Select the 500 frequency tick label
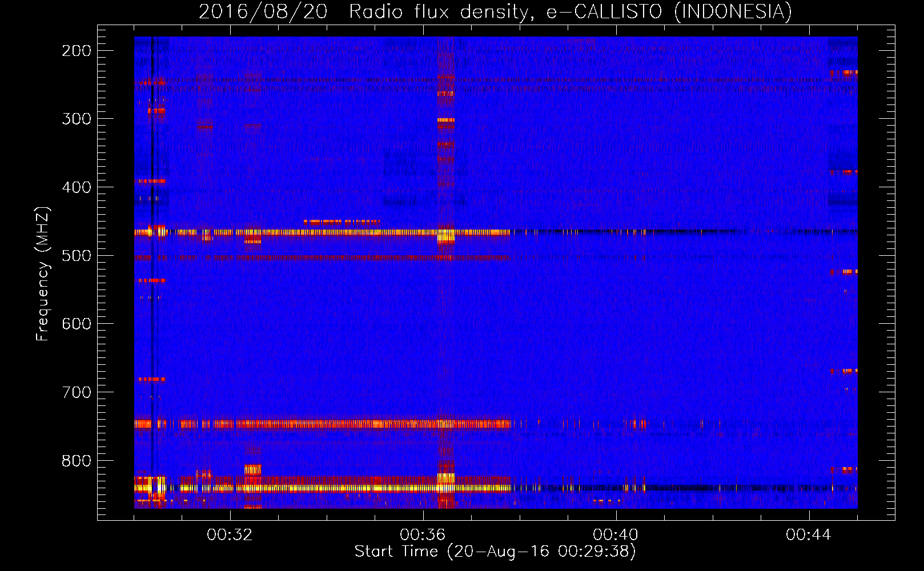The width and height of the screenshot is (924, 571). pyautogui.click(x=77, y=256)
